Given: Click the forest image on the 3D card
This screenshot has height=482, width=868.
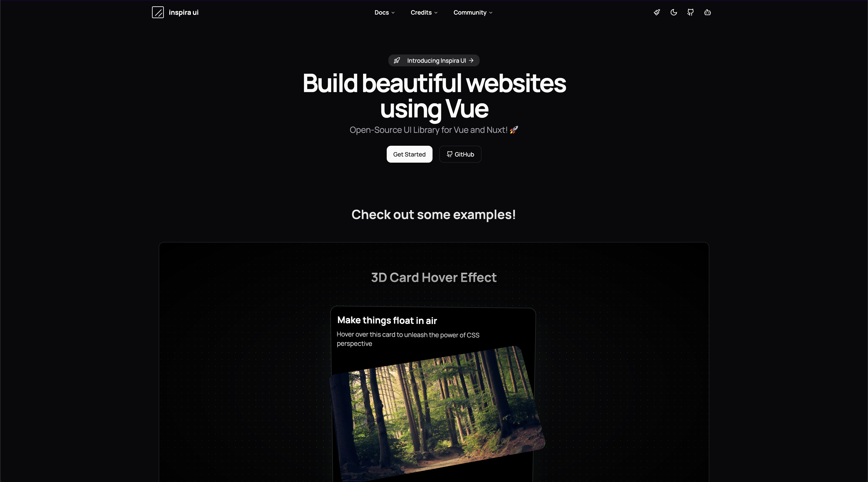Looking at the screenshot, I should [x=437, y=413].
